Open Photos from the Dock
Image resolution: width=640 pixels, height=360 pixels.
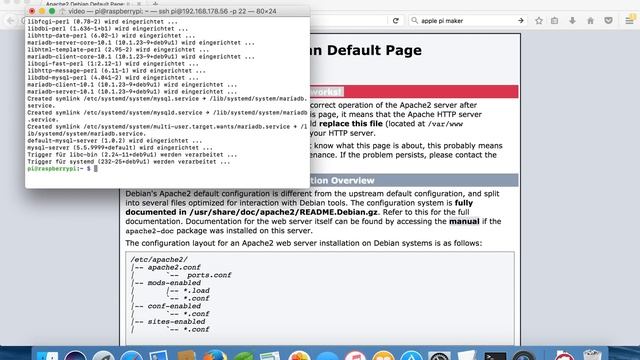299,356
